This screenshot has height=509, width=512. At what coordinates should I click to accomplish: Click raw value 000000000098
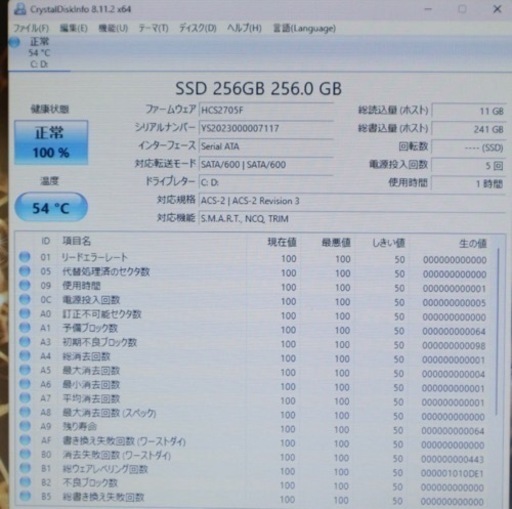pyautogui.click(x=454, y=346)
